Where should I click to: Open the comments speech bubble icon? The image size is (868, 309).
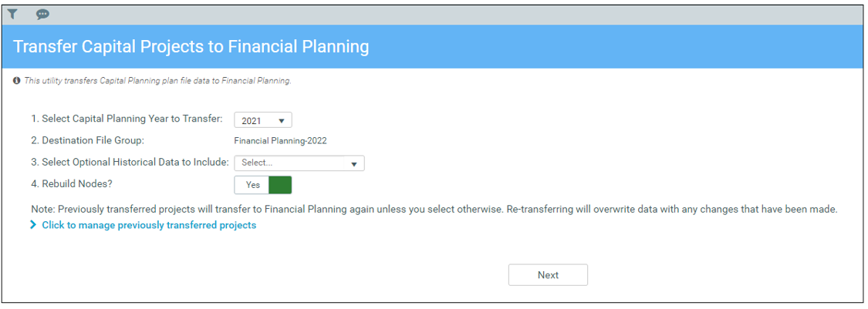[x=42, y=15]
